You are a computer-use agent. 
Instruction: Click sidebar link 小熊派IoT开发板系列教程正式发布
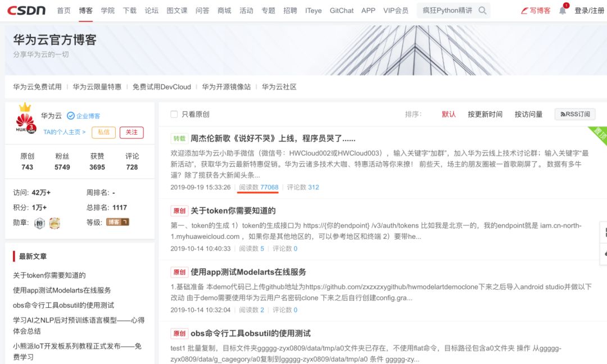[x=77, y=351]
